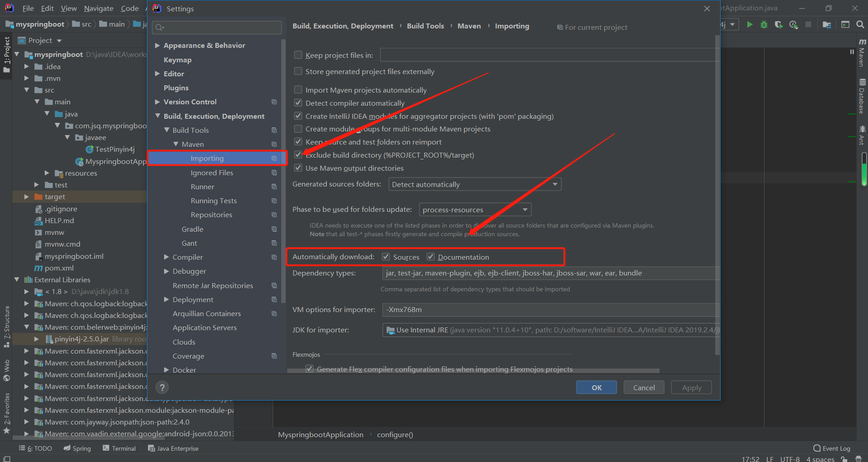Click the Favorites star sidebar tab
868x462 pixels.
[6, 413]
